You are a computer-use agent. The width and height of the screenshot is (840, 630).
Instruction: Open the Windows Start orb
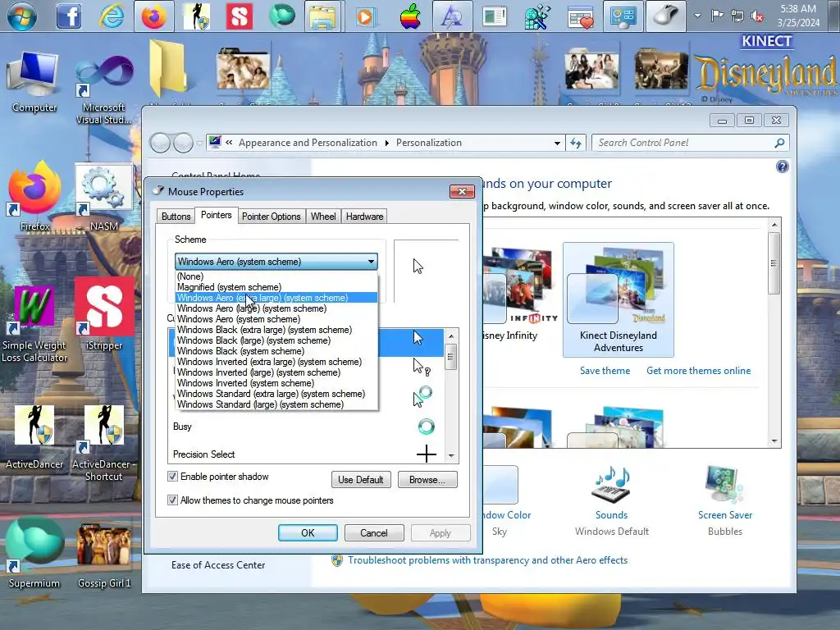[x=21, y=16]
